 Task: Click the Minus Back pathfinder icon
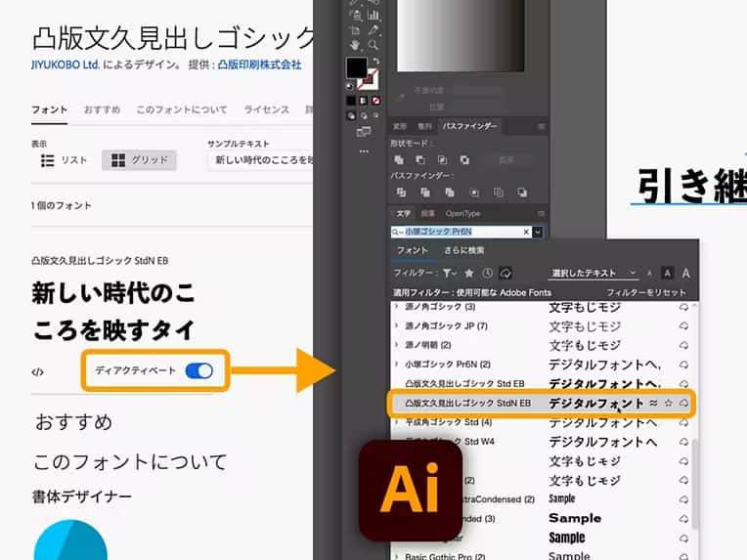pyautogui.click(x=522, y=193)
